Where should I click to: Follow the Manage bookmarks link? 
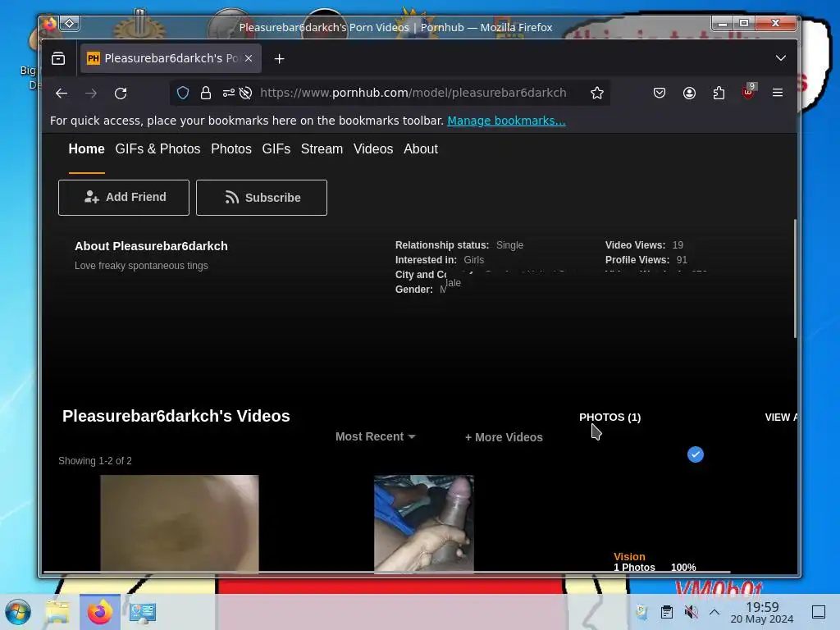[x=506, y=121]
